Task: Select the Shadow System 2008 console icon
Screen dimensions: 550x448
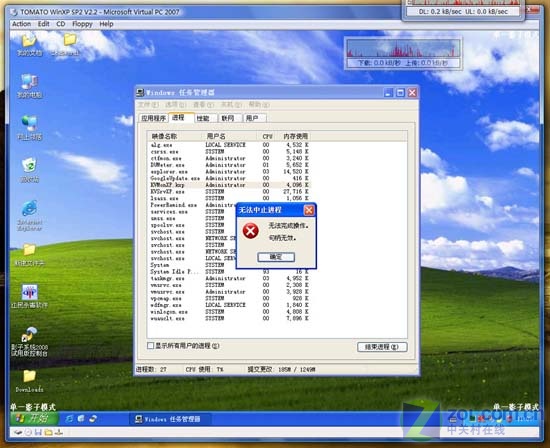Action: (x=29, y=341)
